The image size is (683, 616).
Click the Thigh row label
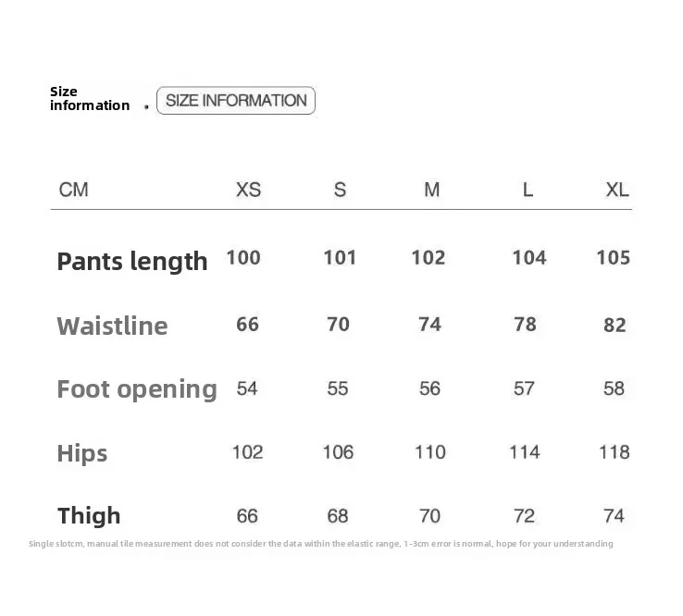coord(89,515)
